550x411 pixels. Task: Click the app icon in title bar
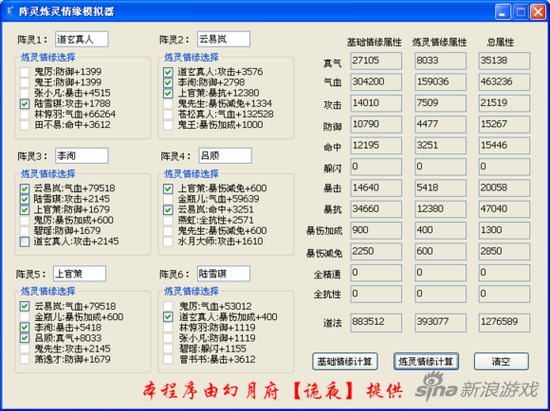click(x=9, y=12)
